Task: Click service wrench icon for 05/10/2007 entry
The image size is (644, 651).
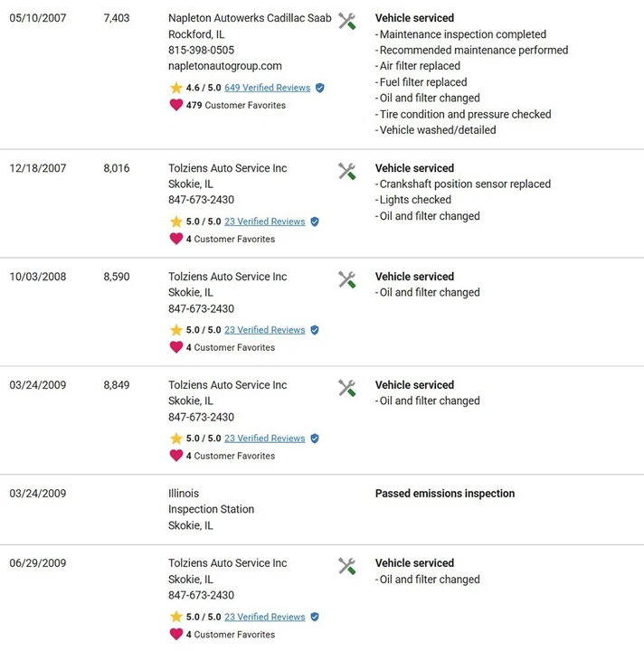Action: tap(346, 21)
